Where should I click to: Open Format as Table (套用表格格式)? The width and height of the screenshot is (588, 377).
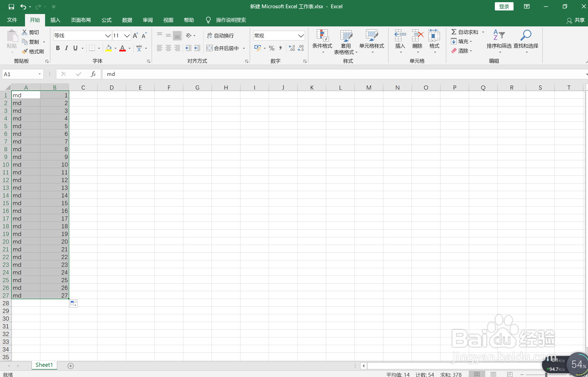(x=346, y=42)
